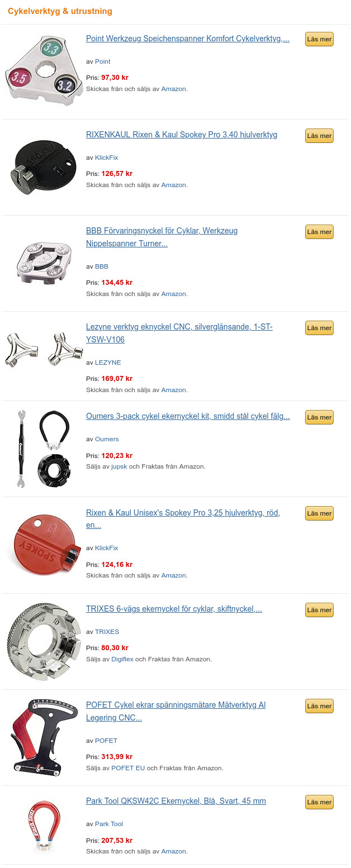The height and width of the screenshot is (868, 351).
Task: Click 'Läs mer' for the RIXENKAUL Spokey Pro 3.40
Action: click(319, 136)
